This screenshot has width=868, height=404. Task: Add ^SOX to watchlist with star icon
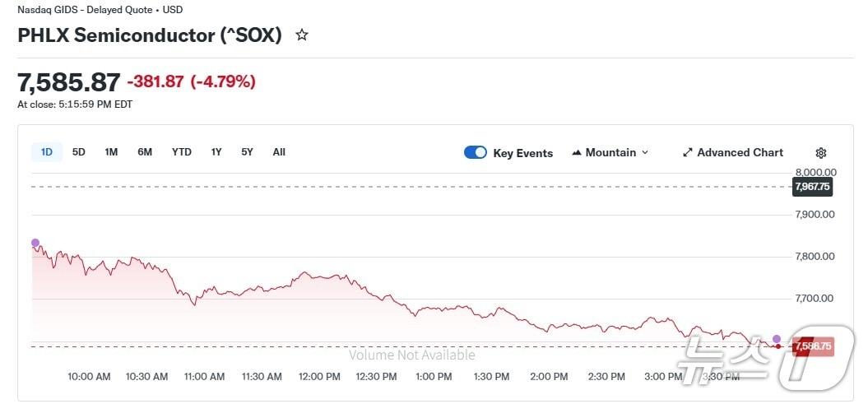pyautogui.click(x=302, y=35)
